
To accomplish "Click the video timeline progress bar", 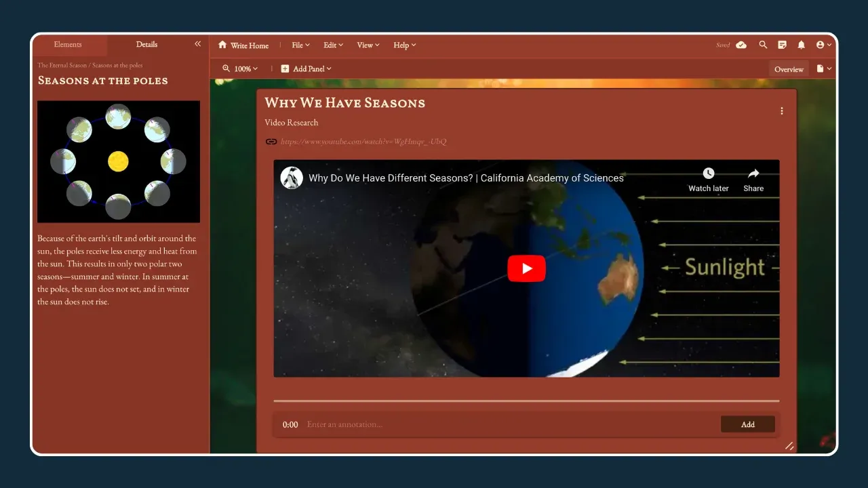I will pos(526,401).
